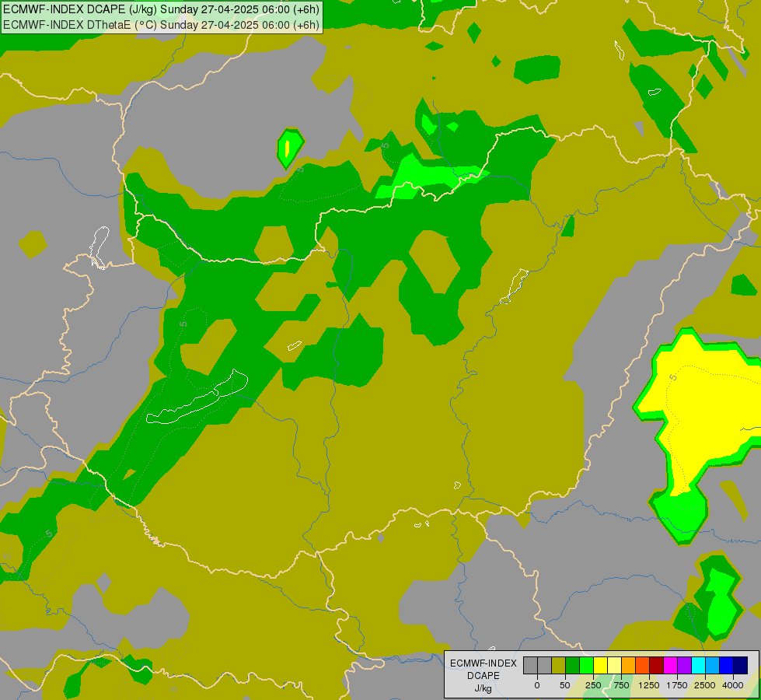Select the pure blue legend swatch
Screen dimensions: 761x700
[x=726, y=665]
